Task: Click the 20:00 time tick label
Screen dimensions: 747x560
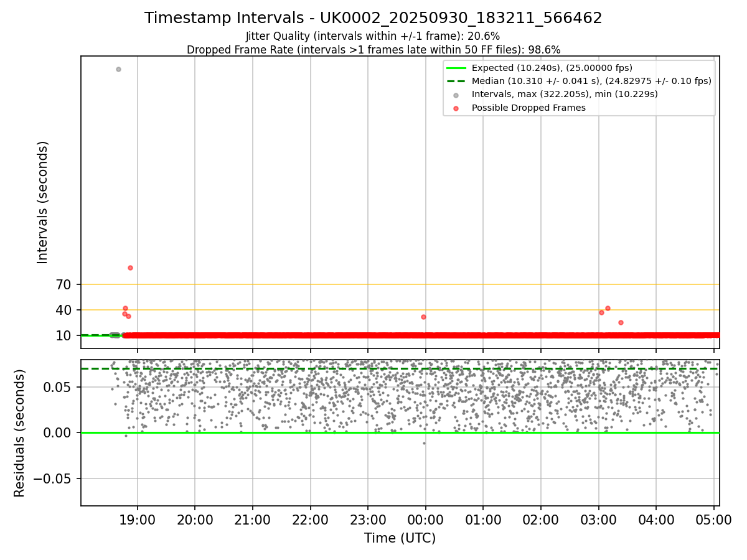Action: pyautogui.click(x=195, y=519)
